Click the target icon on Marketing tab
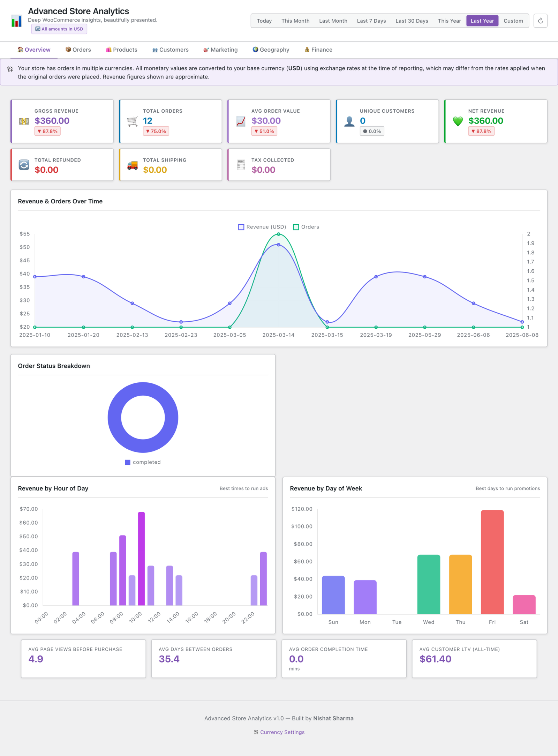Image resolution: width=558 pixels, height=756 pixels. pos(206,50)
